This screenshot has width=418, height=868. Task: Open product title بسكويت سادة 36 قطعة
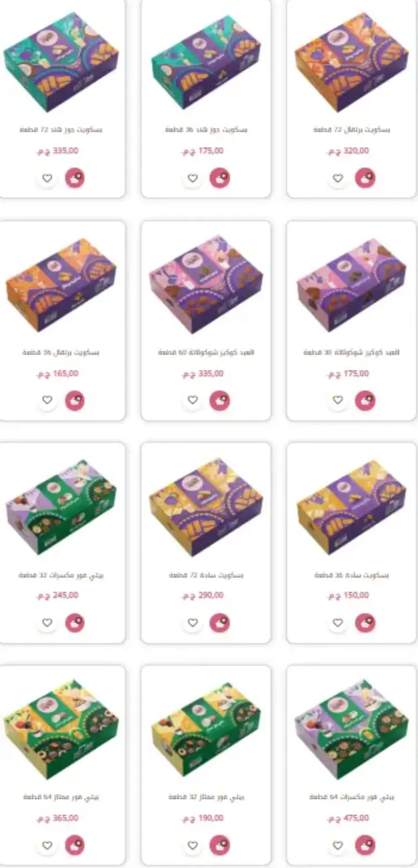point(351,575)
